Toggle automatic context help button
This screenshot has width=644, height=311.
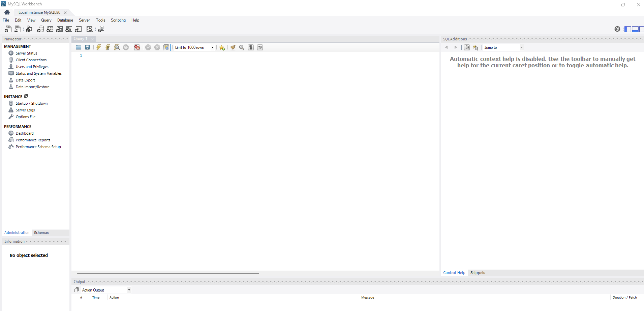tap(467, 47)
